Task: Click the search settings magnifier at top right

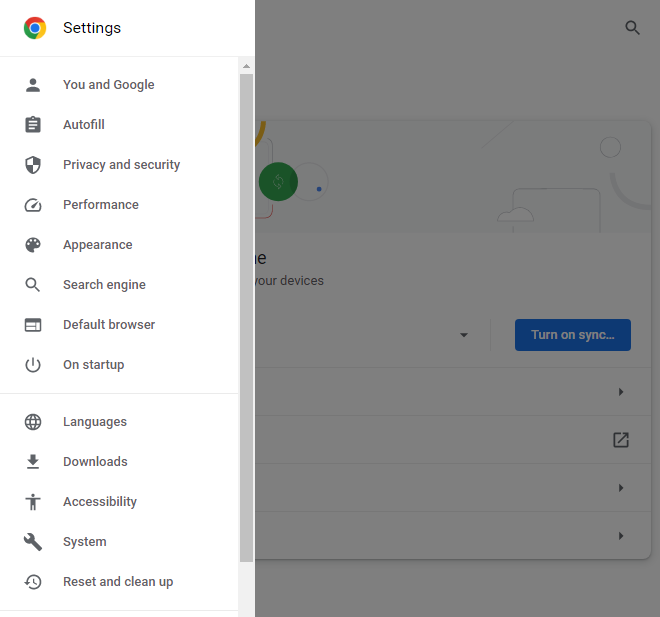Action: (x=632, y=28)
